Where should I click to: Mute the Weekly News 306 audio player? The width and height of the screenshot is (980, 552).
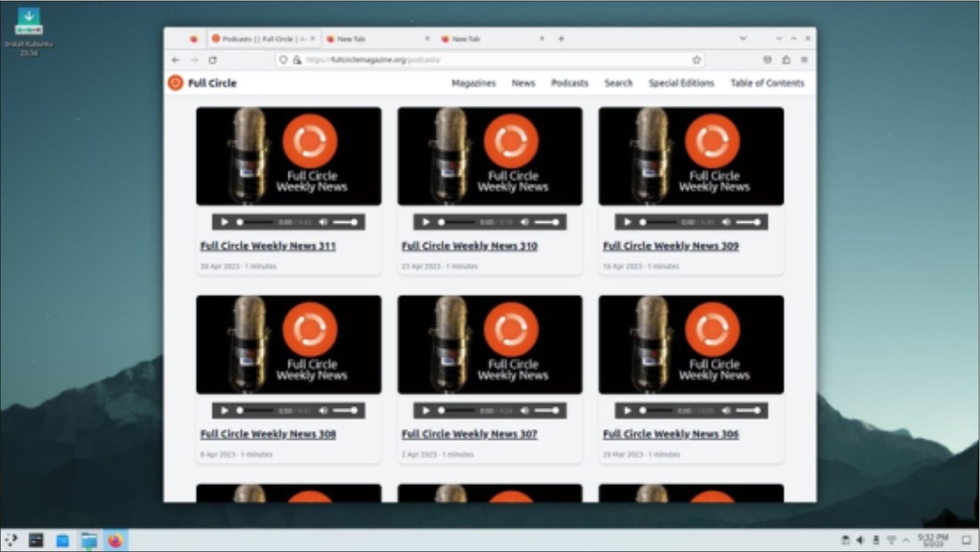726,410
